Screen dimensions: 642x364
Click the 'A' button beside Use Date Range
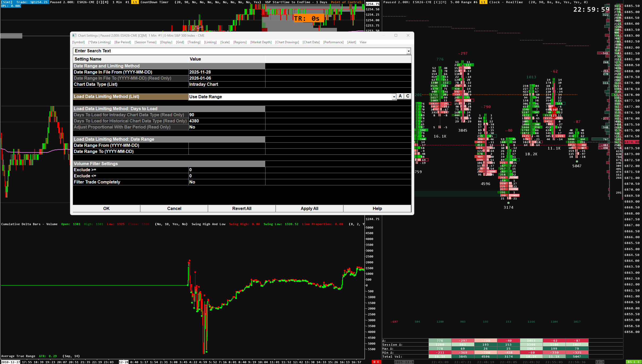coord(400,96)
